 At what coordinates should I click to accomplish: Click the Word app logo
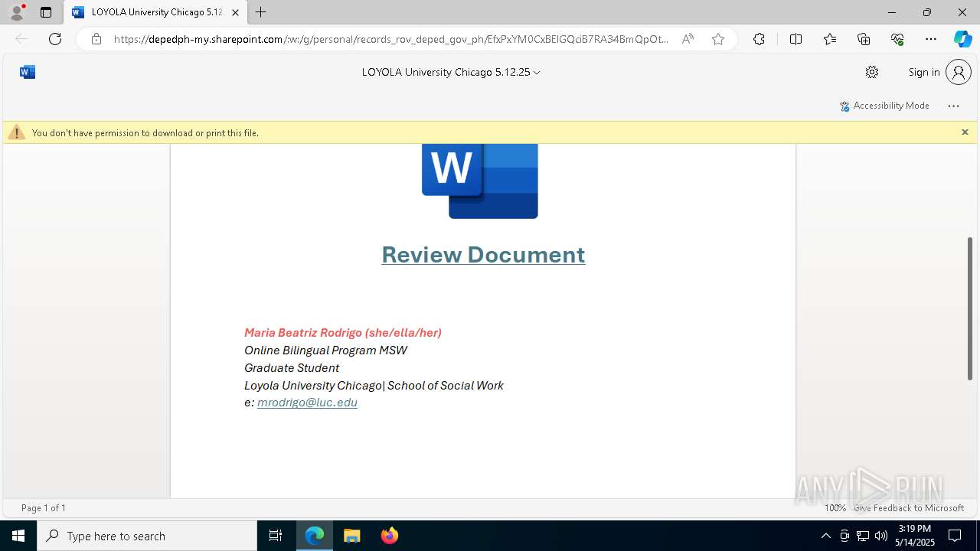28,72
